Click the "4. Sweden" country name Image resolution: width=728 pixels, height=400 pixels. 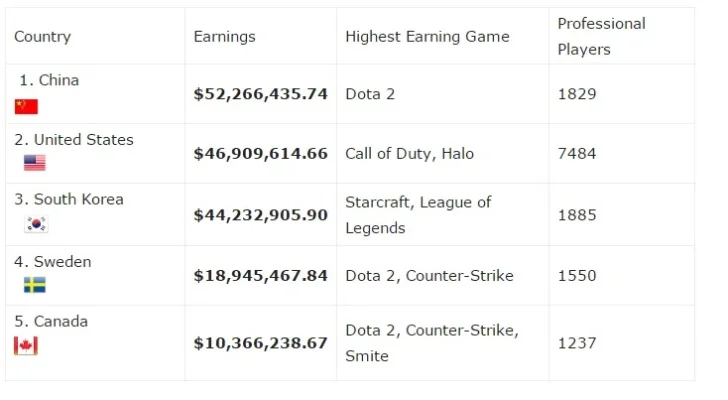pyautogui.click(x=53, y=262)
